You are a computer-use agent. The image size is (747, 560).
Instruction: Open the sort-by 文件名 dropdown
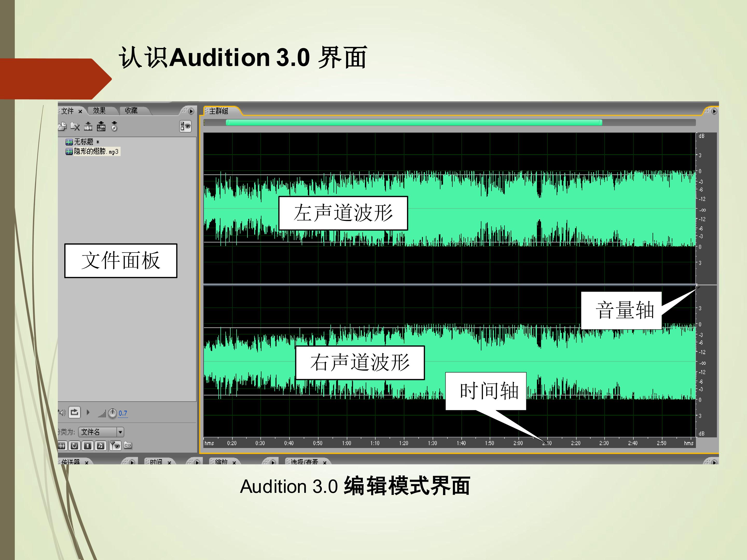(101, 432)
